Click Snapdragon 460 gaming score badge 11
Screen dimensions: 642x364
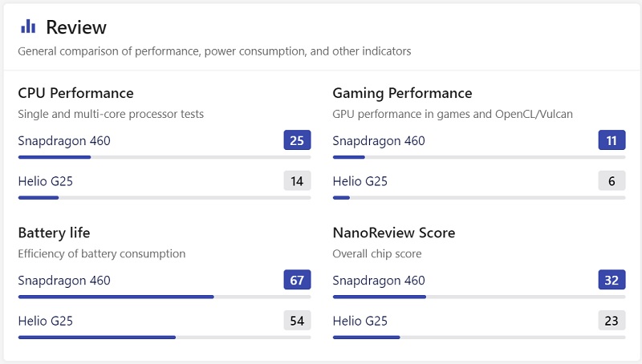pos(612,141)
